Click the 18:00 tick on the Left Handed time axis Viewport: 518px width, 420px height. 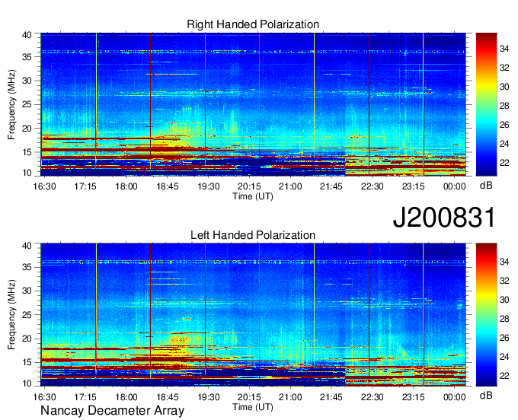126,397
